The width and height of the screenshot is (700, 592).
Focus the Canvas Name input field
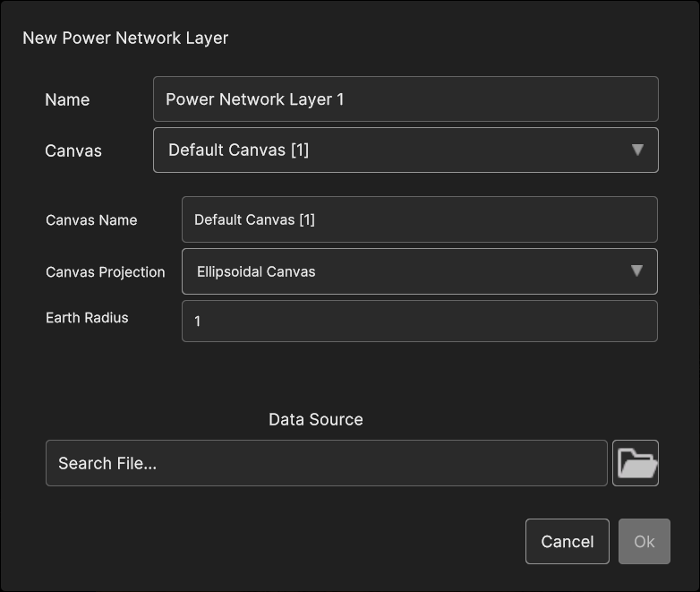tap(419, 219)
